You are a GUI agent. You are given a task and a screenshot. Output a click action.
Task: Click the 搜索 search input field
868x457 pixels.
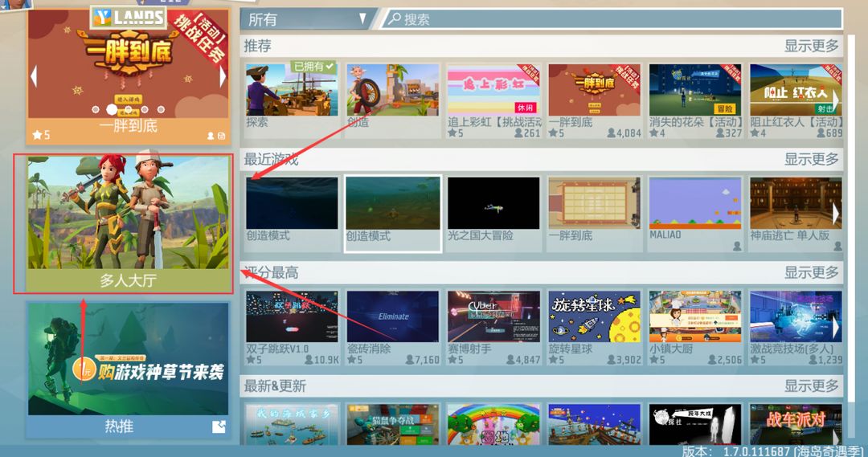click(612, 19)
